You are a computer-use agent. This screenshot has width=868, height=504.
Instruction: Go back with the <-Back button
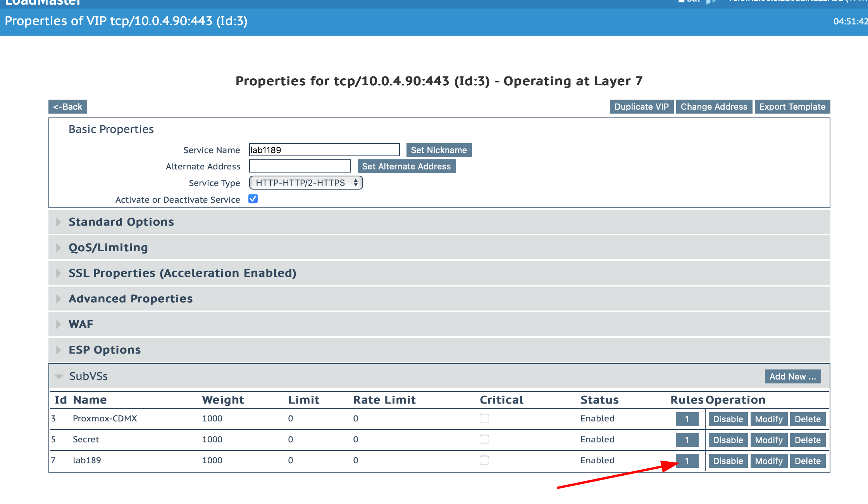coord(67,107)
